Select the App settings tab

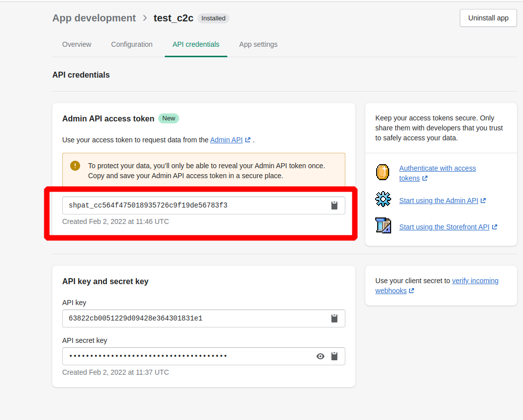pos(258,44)
